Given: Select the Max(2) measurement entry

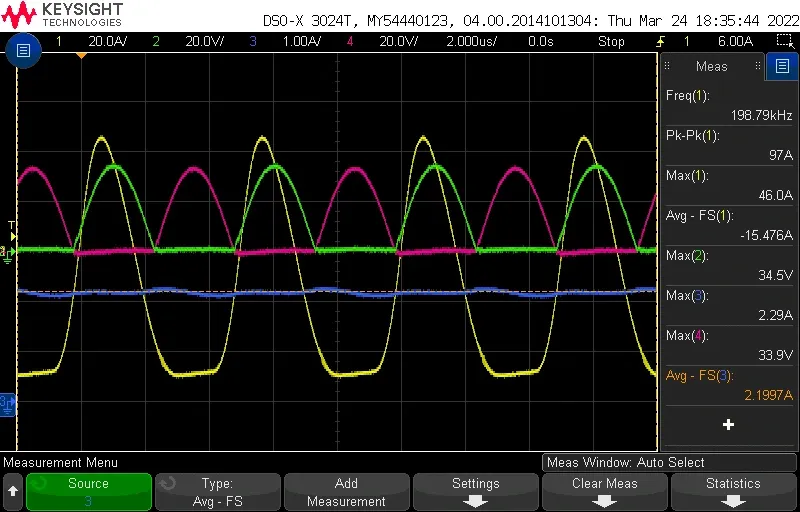Looking at the screenshot, I should 729,265.
